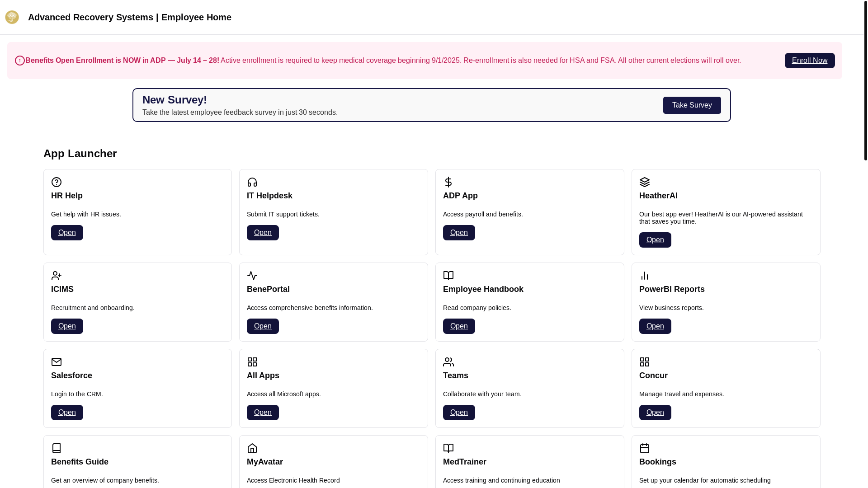Click the 'New Survey!' heading
The width and height of the screenshot is (868, 488).
point(175,100)
